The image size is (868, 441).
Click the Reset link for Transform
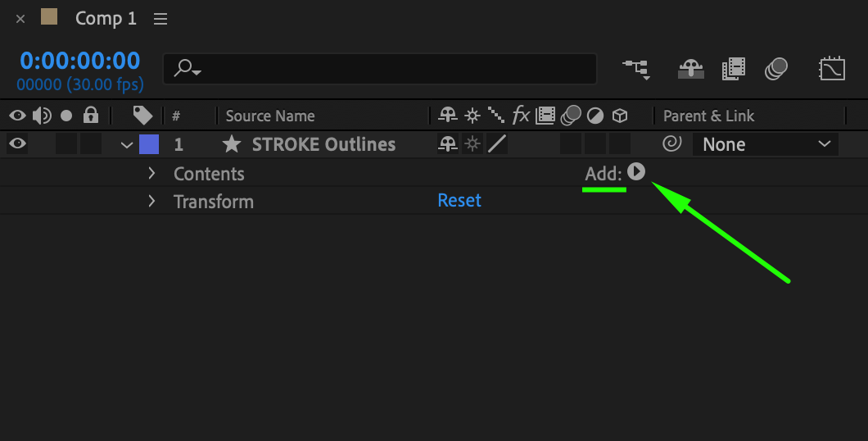[459, 201]
